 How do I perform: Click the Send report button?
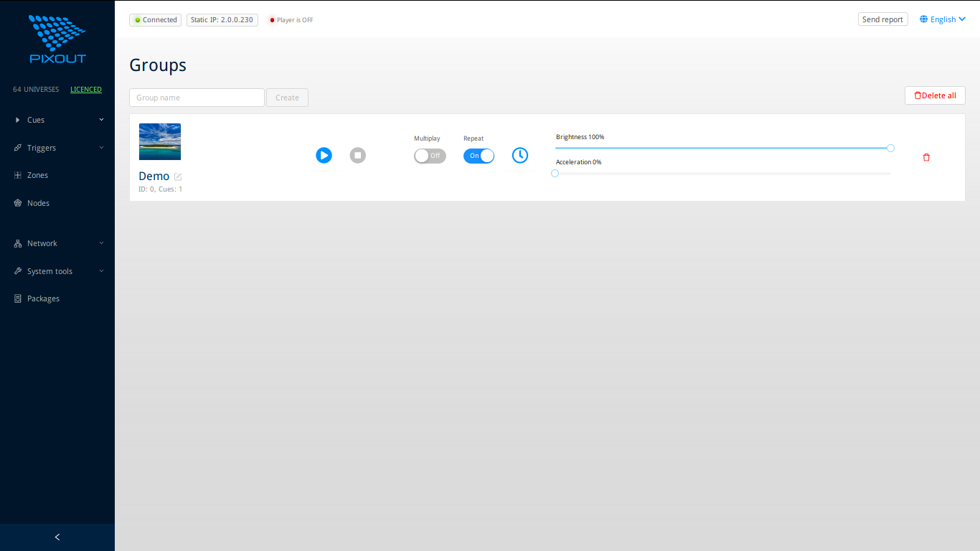pos(882,19)
